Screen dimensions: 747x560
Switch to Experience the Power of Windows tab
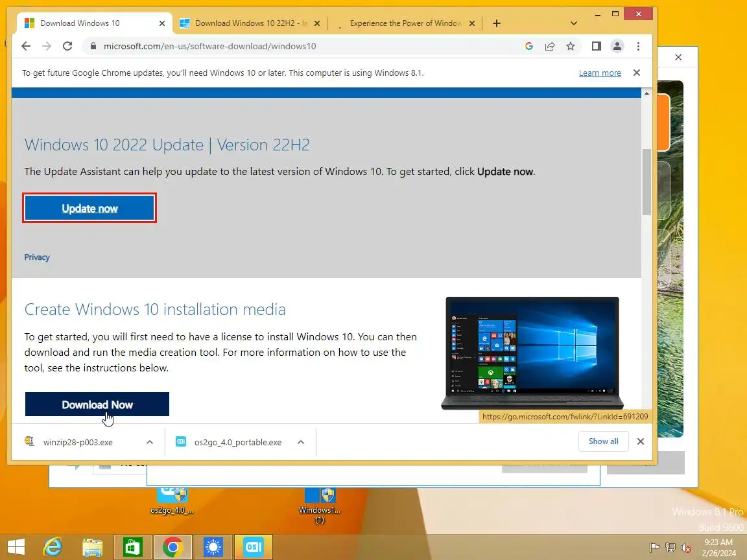point(405,23)
